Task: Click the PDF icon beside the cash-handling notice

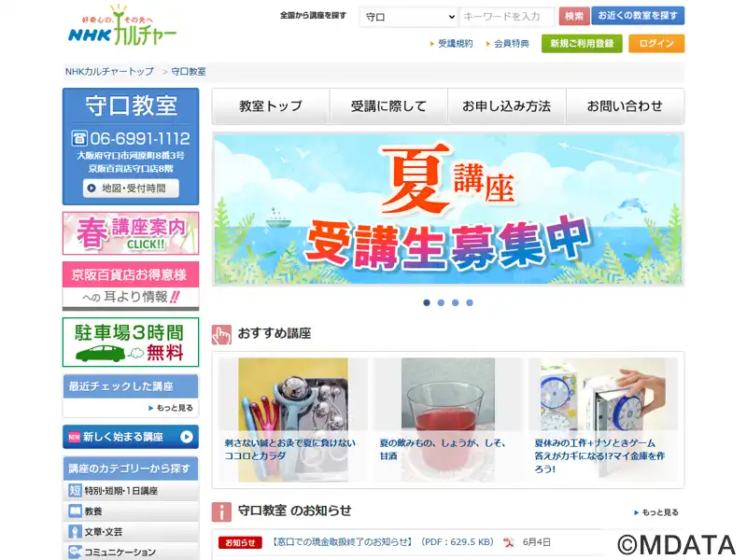Action: 509,542
